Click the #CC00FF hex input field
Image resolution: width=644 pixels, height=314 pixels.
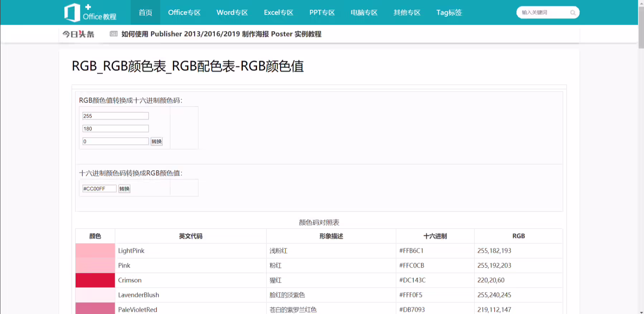tap(99, 188)
